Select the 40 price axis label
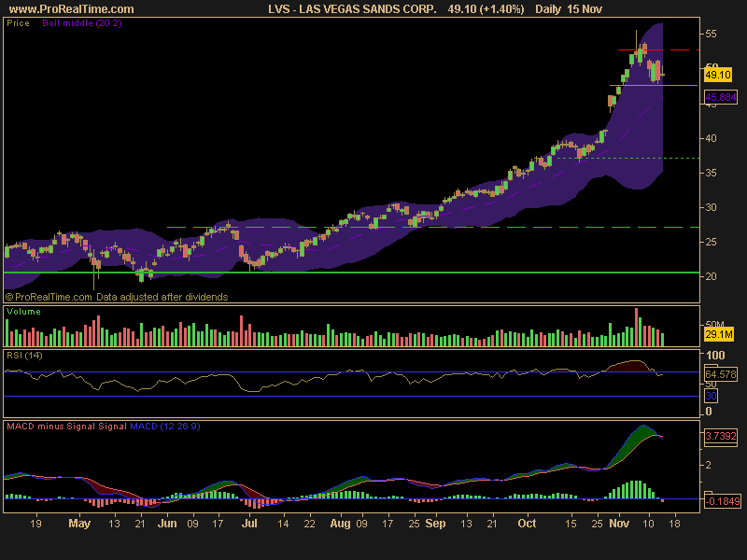 pyautogui.click(x=711, y=138)
